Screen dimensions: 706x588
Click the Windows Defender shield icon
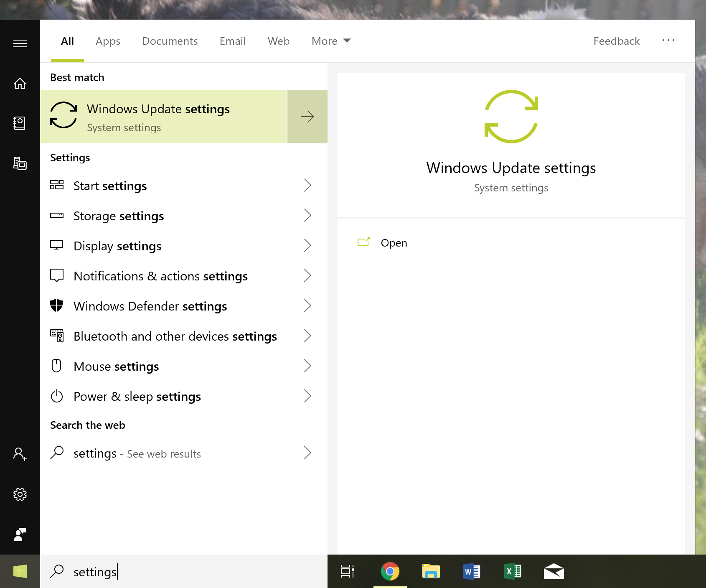pos(57,305)
